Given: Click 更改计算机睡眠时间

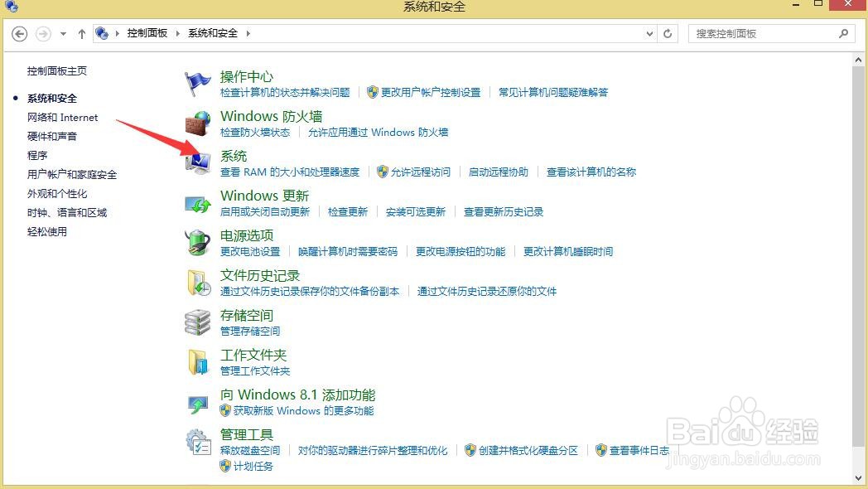Looking at the screenshot, I should (568, 252).
